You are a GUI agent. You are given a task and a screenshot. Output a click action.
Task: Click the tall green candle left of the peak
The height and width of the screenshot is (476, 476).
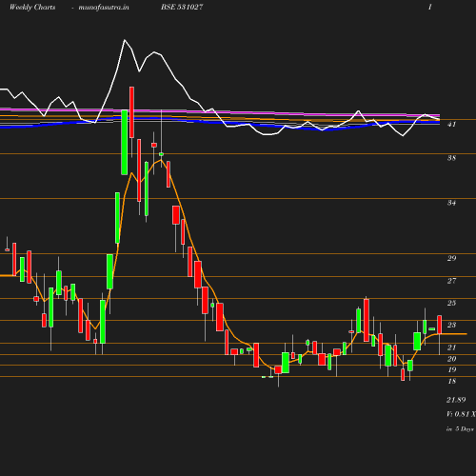(124, 142)
